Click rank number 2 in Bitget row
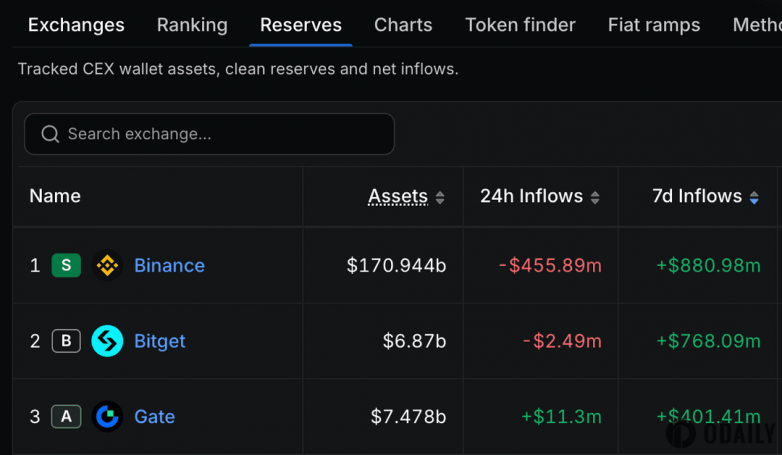782x455 pixels. 34,341
